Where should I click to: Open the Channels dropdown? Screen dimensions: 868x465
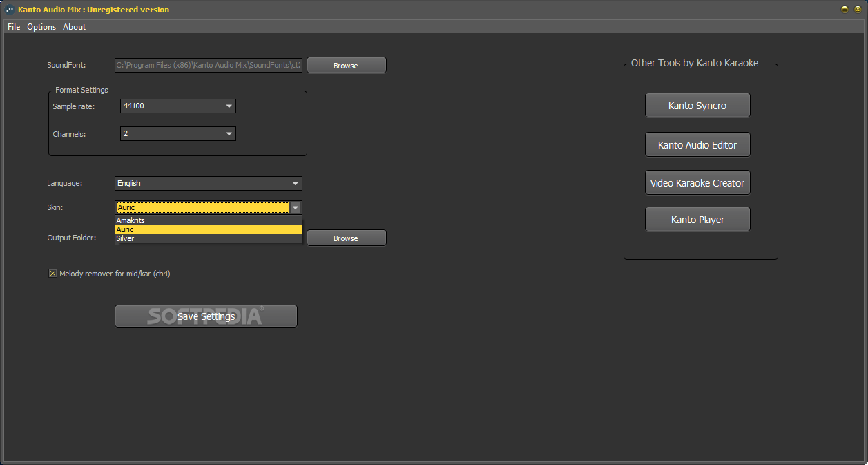[178, 133]
